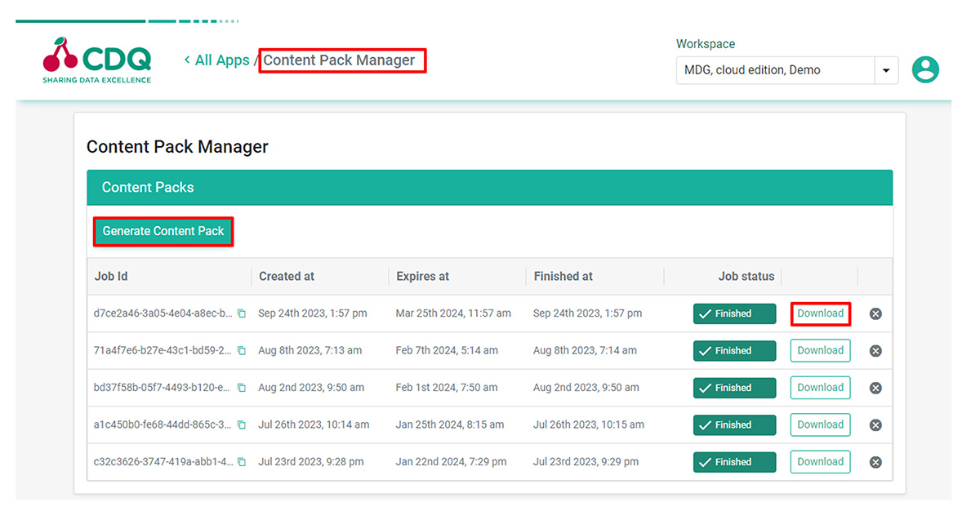Viewport: 980px width, 520px height.
Task: Click created time Aug 8th 2023, 7:13 am
Action: pyautogui.click(x=310, y=351)
